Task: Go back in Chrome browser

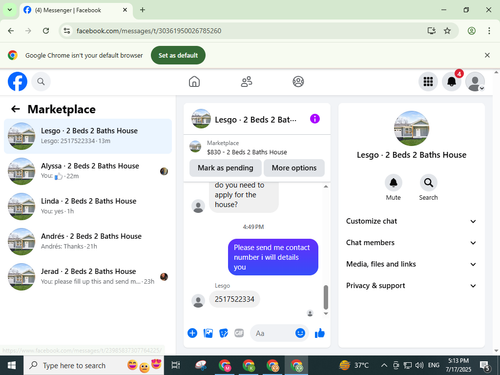Action: (11, 31)
